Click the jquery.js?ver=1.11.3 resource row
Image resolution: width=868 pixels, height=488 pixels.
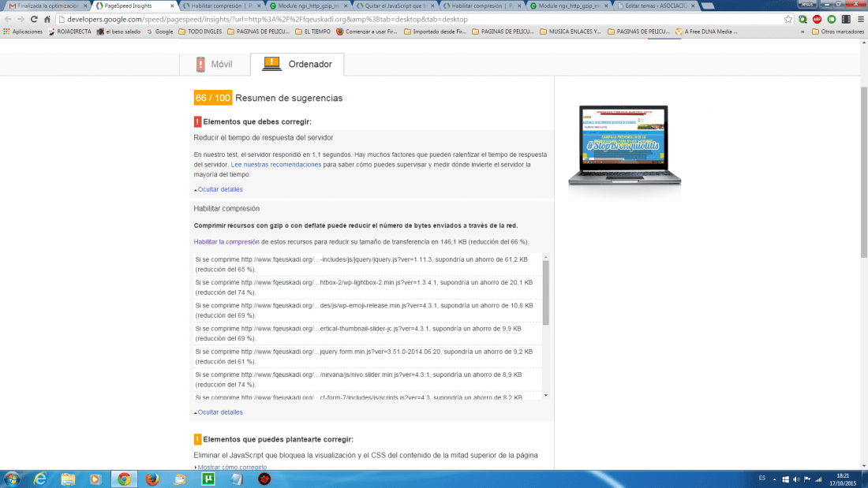(x=368, y=264)
